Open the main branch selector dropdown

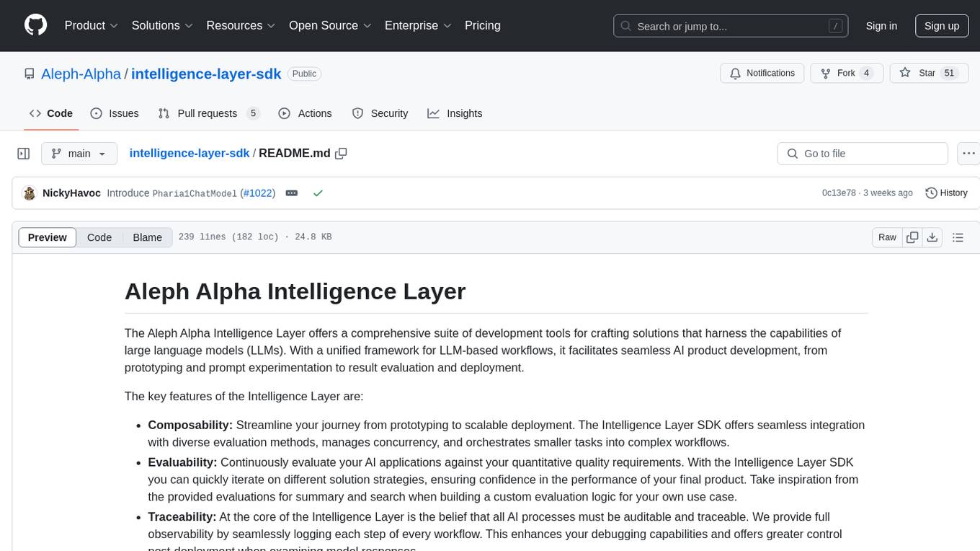(79, 154)
